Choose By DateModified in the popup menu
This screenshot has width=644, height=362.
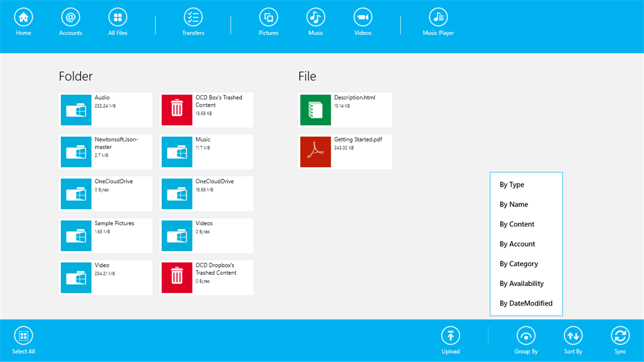[526, 303]
